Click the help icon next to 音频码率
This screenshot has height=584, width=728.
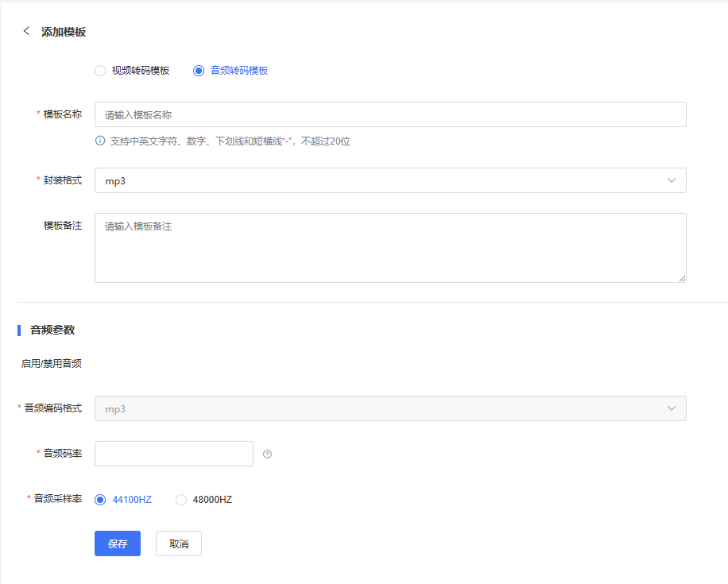[267, 454]
